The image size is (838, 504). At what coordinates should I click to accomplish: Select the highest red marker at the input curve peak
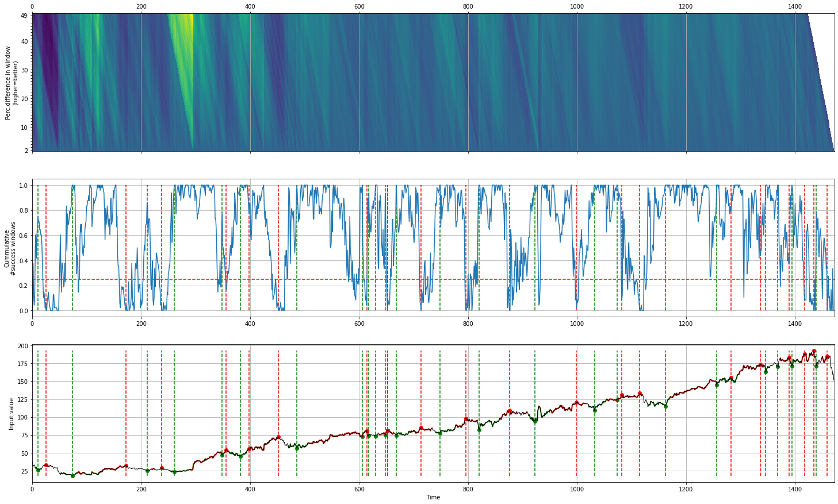click(x=814, y=351)
